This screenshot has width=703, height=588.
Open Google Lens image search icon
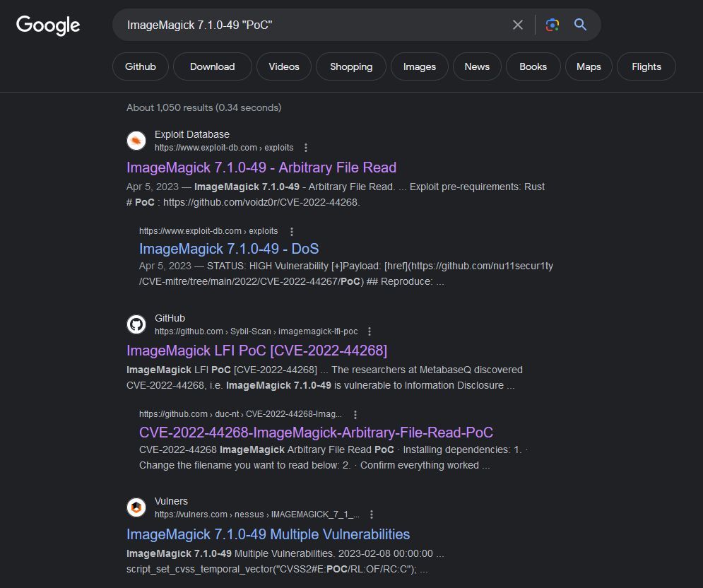552,25
